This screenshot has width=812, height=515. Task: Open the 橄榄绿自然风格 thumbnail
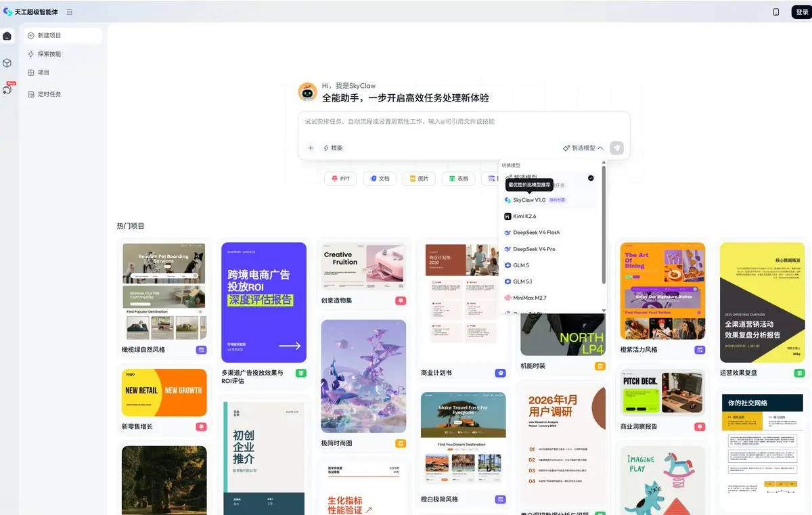[164, 291]
